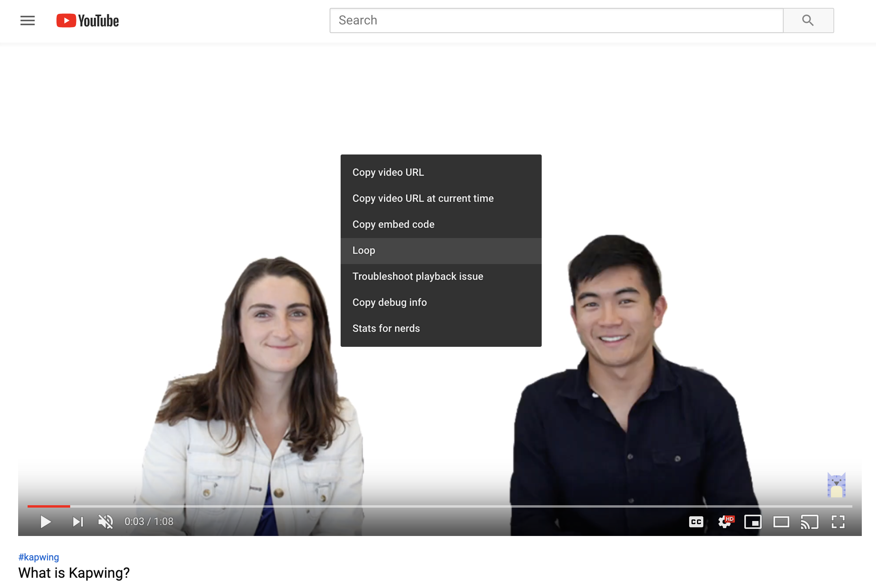Unmute the video audio
This screenshot has width=876, height=588.
106,522
